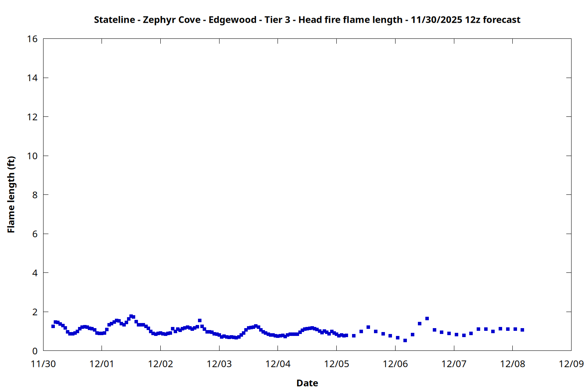This screenshot has width=588, height=392.
Task: Click the y-axis value 0
Action: (35, 351)
